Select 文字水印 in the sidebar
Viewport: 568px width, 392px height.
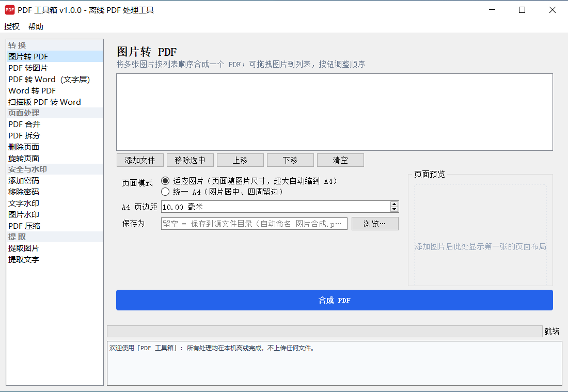(54, 203)
